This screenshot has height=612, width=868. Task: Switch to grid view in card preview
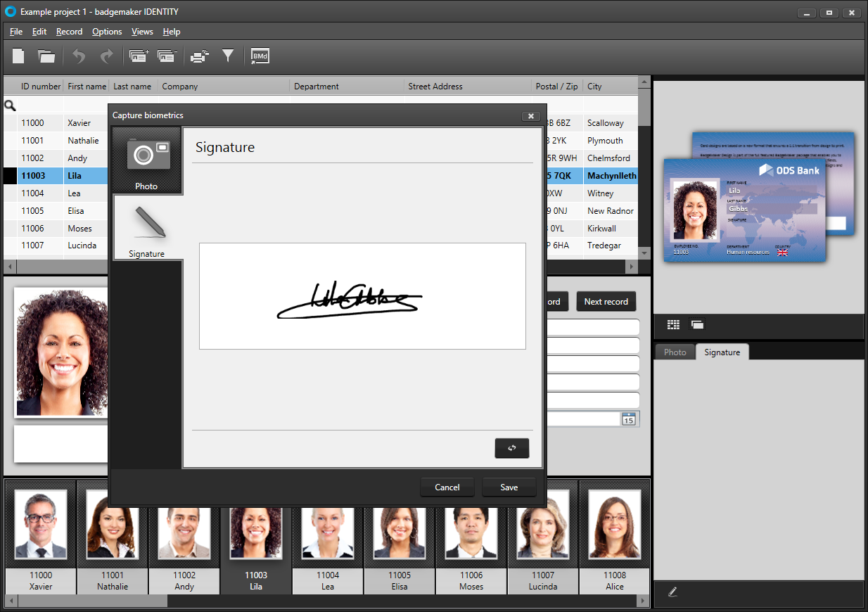tap(674, 324)
